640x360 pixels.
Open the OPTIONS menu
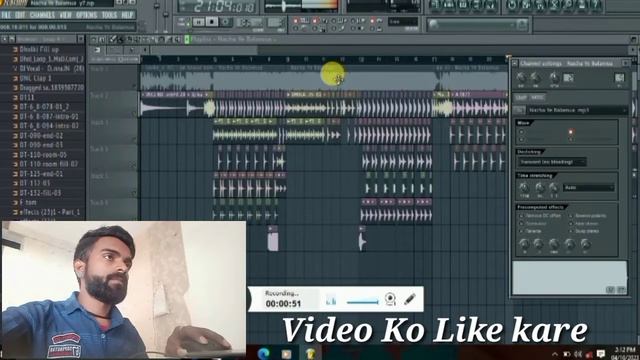click(x=87, y=16)
